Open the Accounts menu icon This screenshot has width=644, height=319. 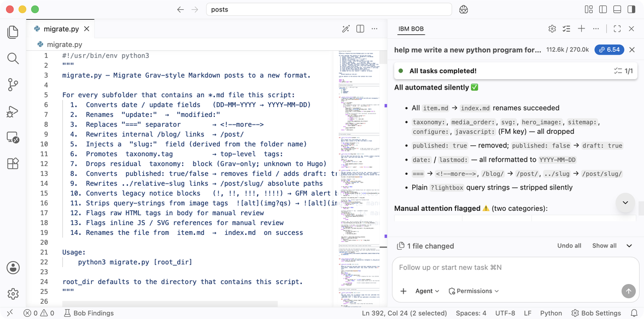tap(13, 268)
